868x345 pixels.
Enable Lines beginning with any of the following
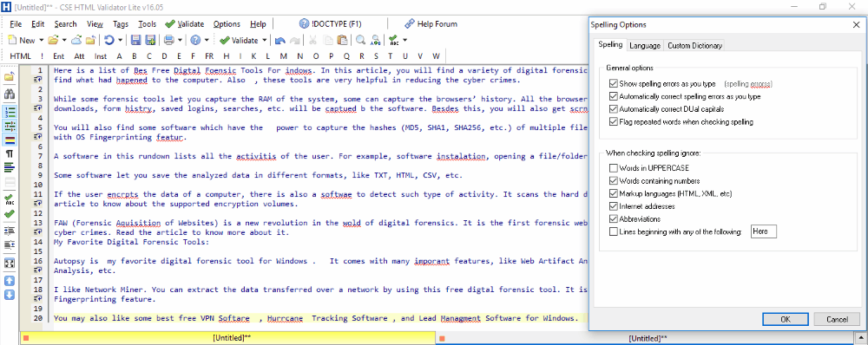pos(613,231)
